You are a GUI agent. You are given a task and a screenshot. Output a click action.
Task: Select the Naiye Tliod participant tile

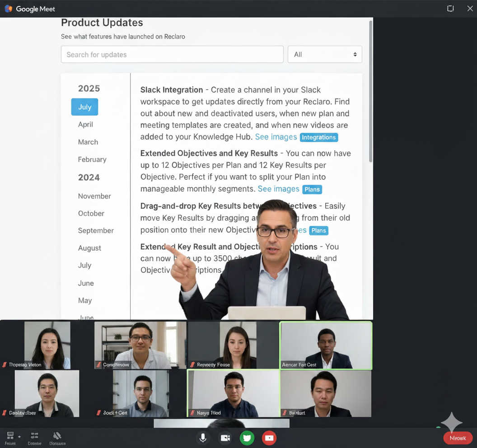click(x=234, y=393)
